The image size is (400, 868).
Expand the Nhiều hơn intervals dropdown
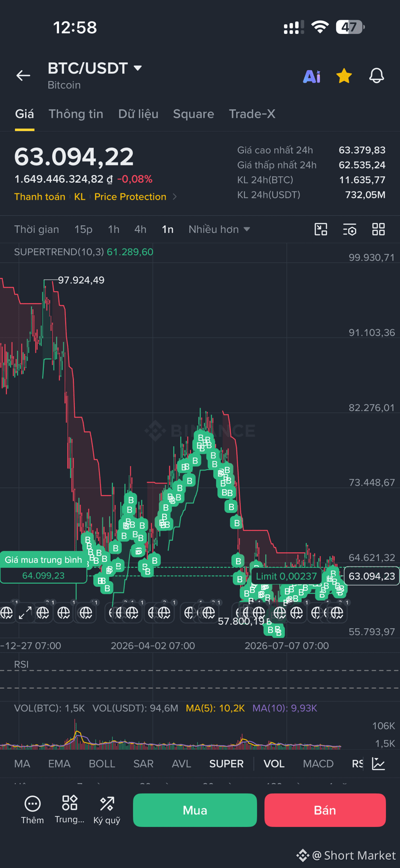coord(219,229)
